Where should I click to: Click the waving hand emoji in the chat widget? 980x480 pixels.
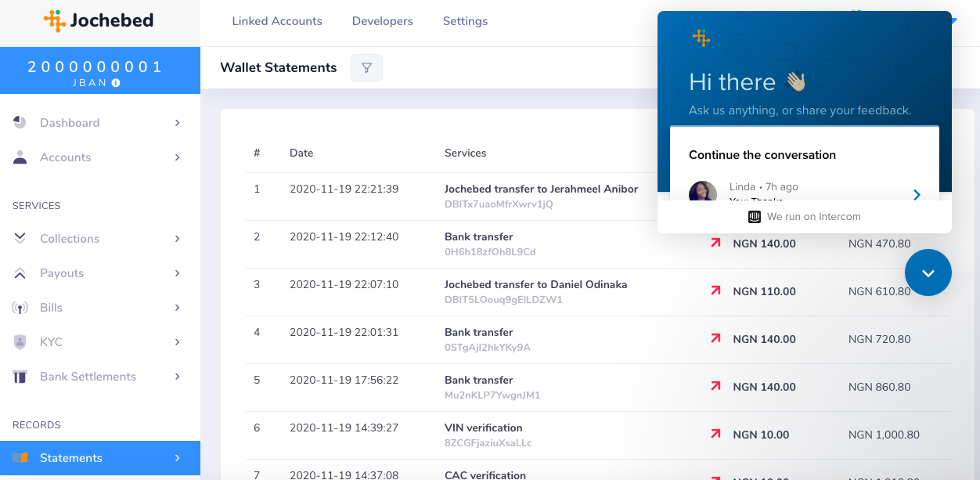pyautogui.click(x=796, y=81)
